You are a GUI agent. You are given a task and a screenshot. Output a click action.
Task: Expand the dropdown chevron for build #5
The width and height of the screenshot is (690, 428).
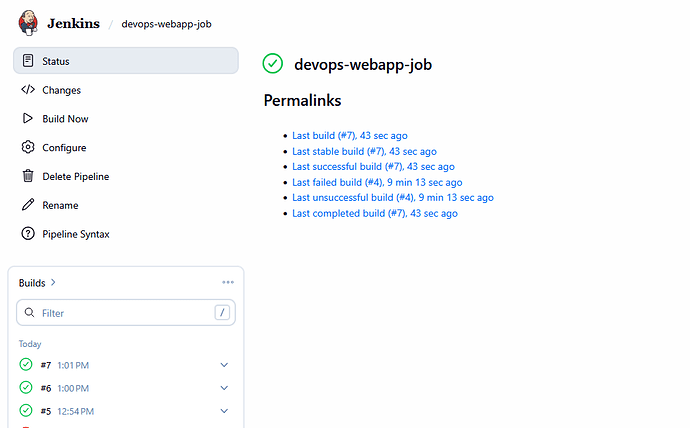click(x=224, y=411)
